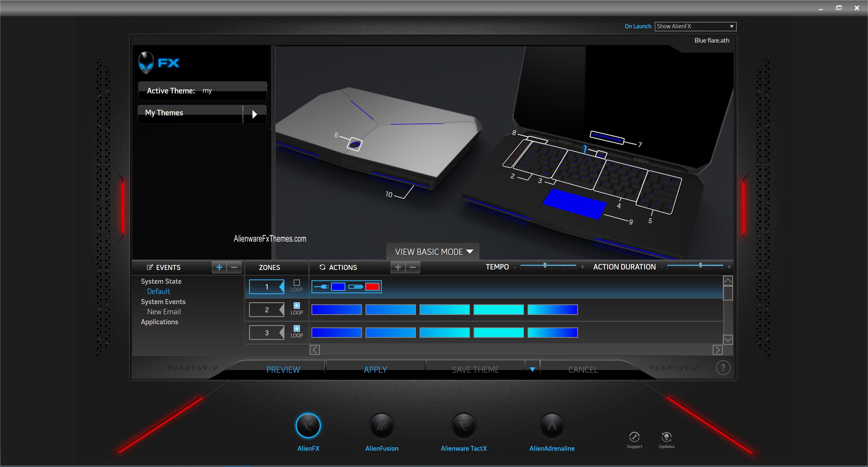
Task: Select fifth gradient action in zone 3
Action: click(x=553, y=332)
